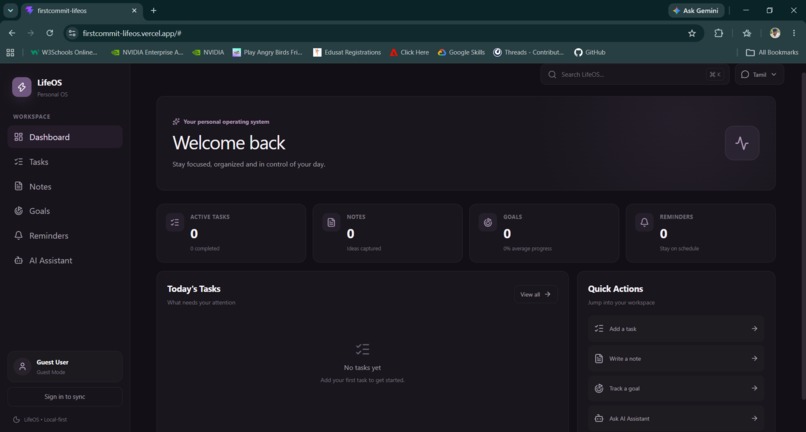This screenshot has height=432, width=806.
Task: Go back with the browser back arrow
Action: tap(12, 33)
